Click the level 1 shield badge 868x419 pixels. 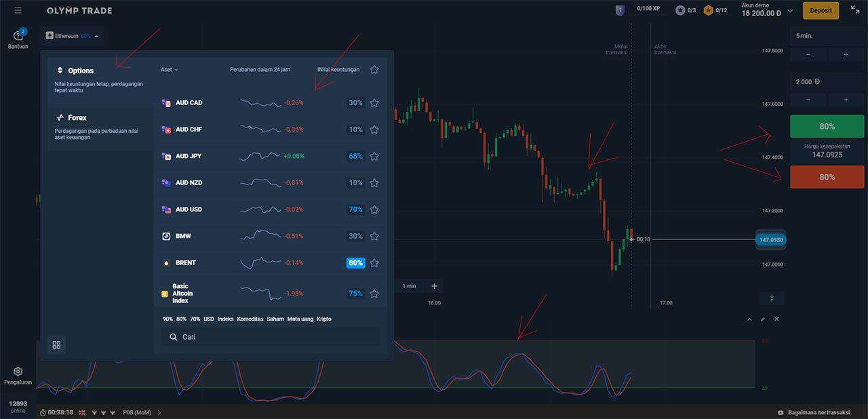click(620, 10)
